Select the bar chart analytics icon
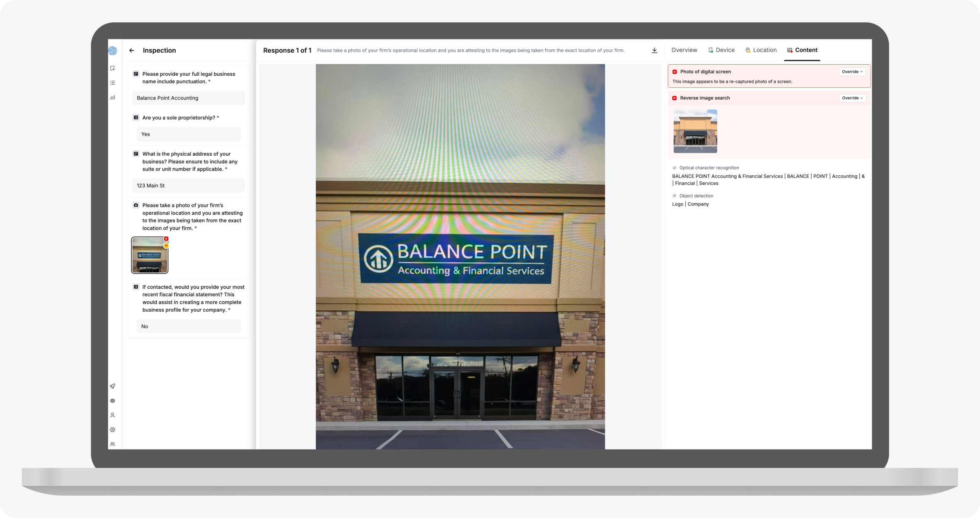The image size is (980, 518). pyautogui.click(x=113, y=97)
